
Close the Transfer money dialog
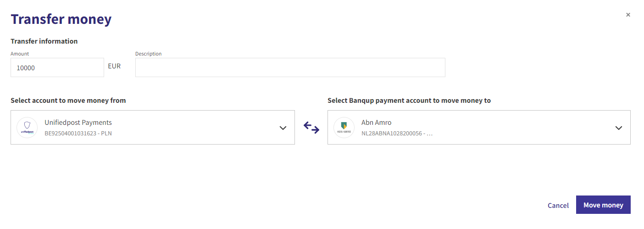[x=628, y=15]
